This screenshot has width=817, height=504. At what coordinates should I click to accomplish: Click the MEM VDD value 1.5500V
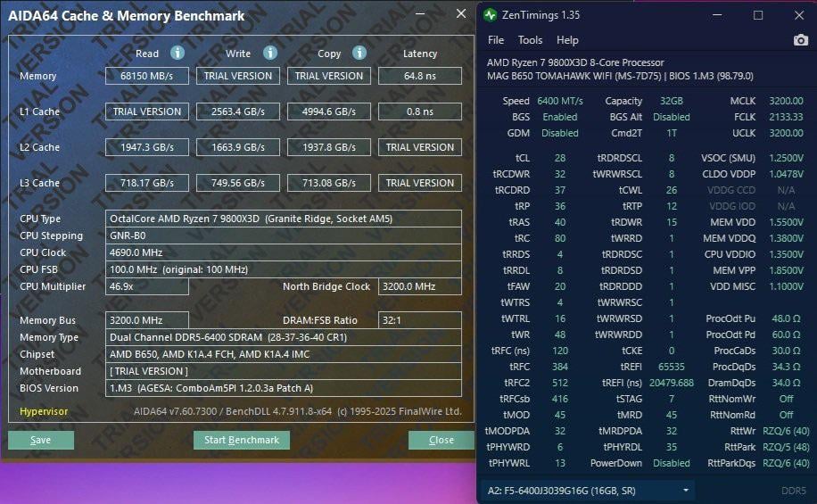tap(787, 222)
